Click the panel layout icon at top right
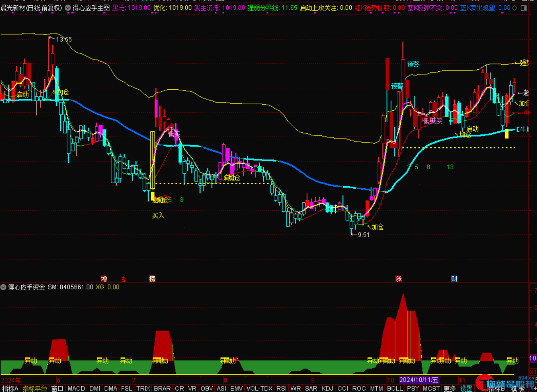Image resolution: width=537 pixels, height=392 pixels. click(x=524, y=8)
